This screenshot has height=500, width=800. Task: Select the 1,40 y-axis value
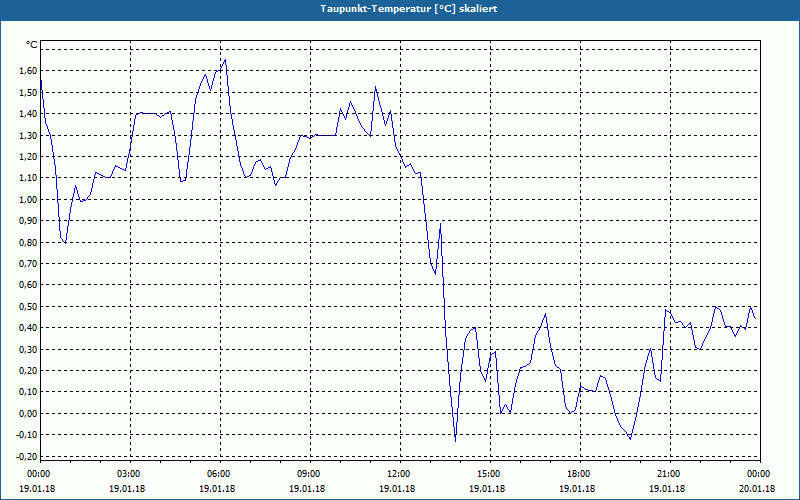click(29, 114)
